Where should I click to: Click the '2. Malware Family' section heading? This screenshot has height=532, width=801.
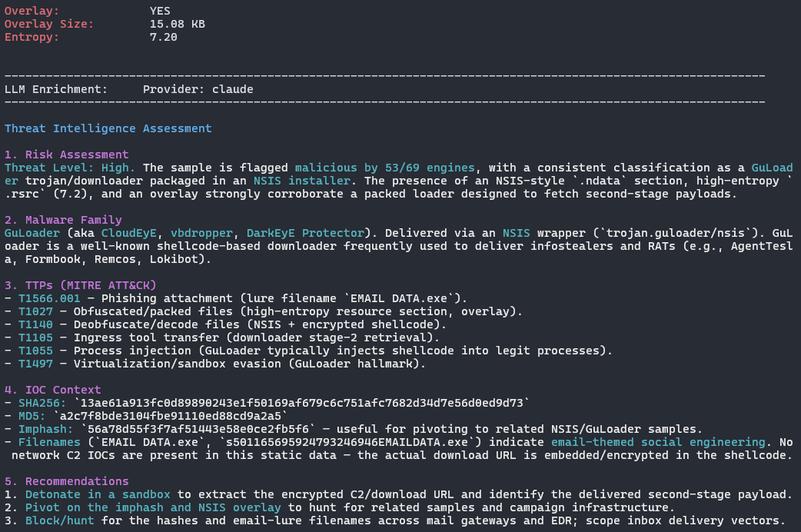pyautogui.click(x=63, y=220)
